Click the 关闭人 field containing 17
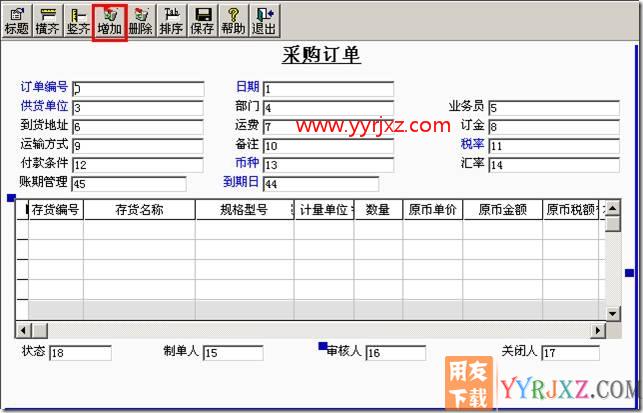This screenshot has width=643, height=413. click(571, 353)
